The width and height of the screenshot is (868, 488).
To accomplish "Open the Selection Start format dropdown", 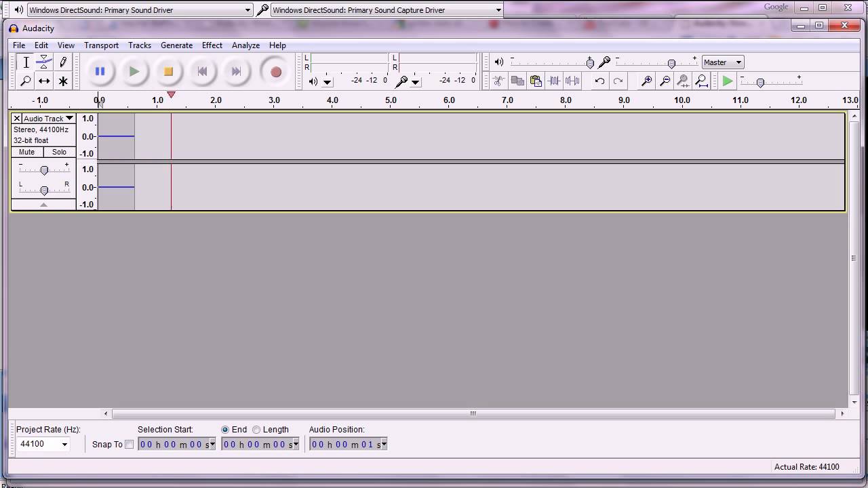I will (x=212, y=444).
